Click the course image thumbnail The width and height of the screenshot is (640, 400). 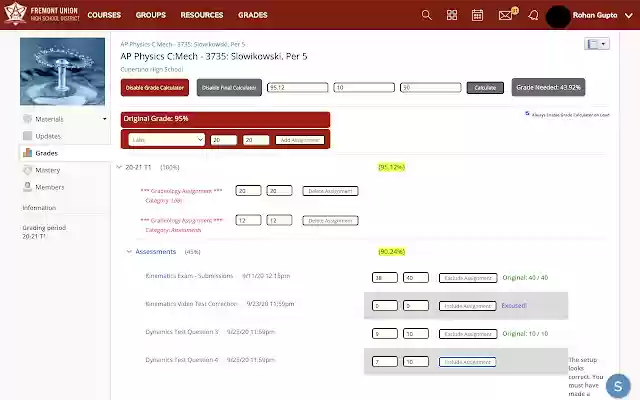(x=62, y=71)
